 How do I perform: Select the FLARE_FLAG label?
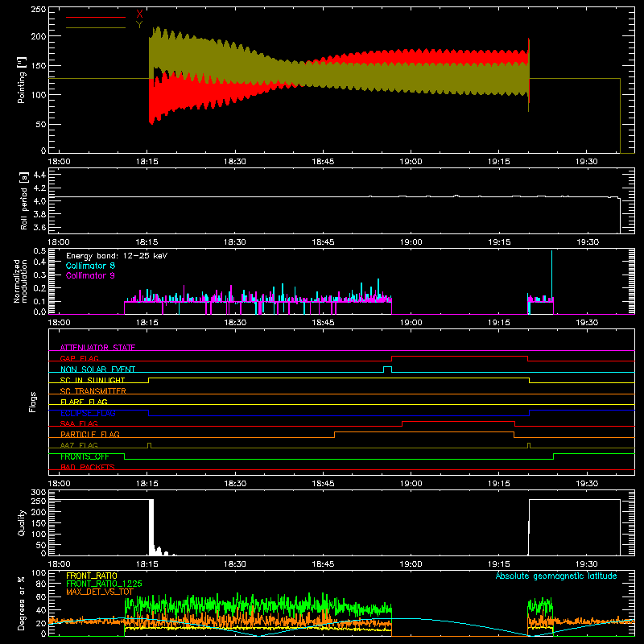(x=84, y=402)
